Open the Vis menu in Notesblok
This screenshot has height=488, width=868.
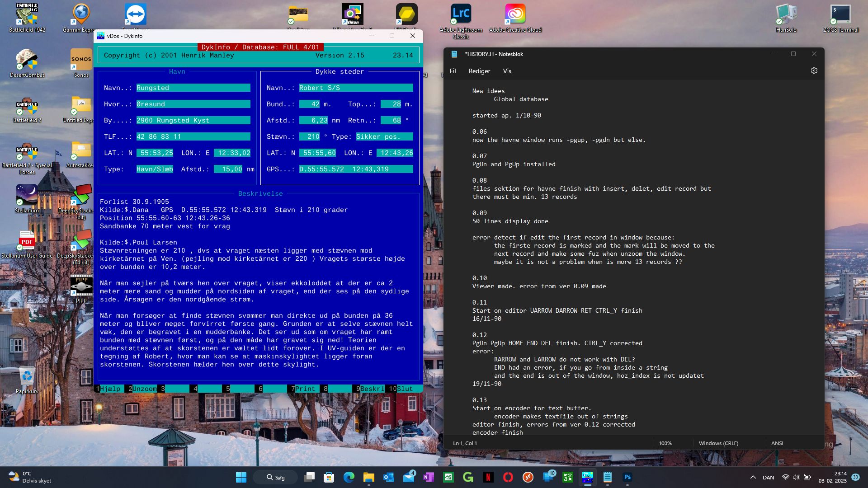507,71
